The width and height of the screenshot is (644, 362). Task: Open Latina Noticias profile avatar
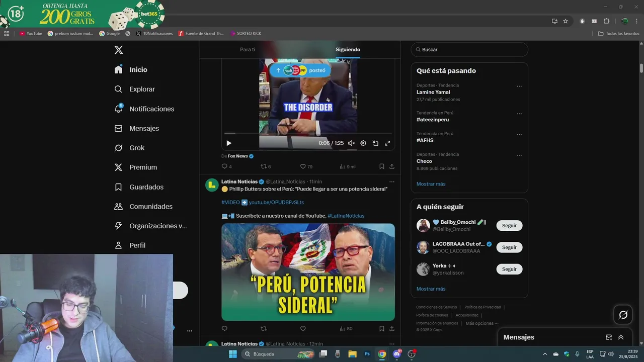tap(212, 185)
